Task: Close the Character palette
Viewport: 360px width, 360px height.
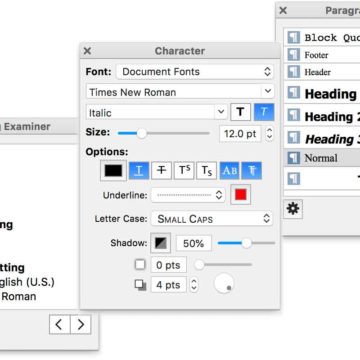Action: pos(87,51)
